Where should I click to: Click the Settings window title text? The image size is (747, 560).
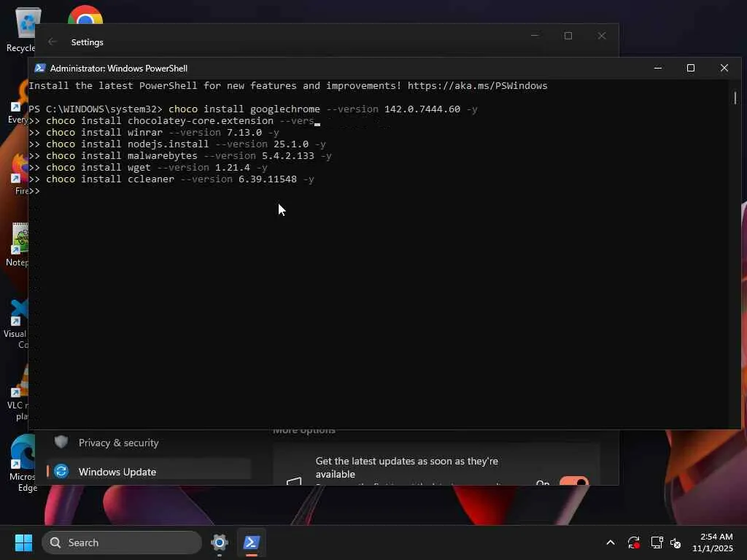[88, 42]
